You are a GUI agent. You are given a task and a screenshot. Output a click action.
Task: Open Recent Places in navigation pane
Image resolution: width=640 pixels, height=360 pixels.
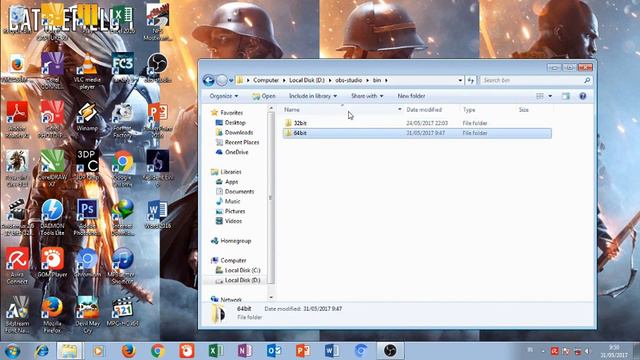(242, 142)
